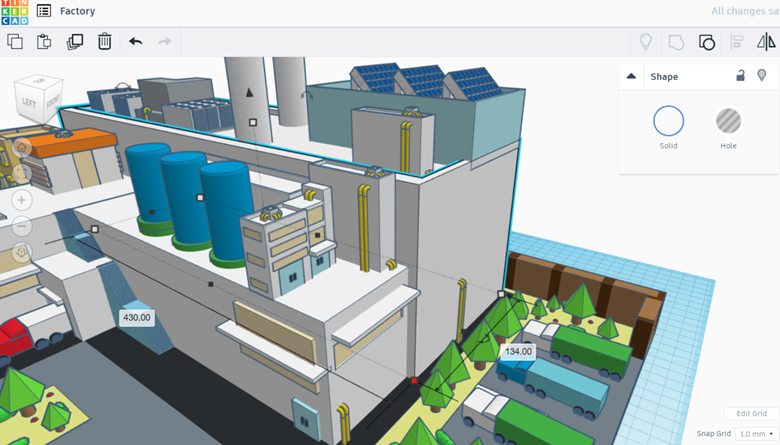The height and width of the screenshot is (445, 780).
Task: Collapse the Shape panel arrow
Action: 631,76
